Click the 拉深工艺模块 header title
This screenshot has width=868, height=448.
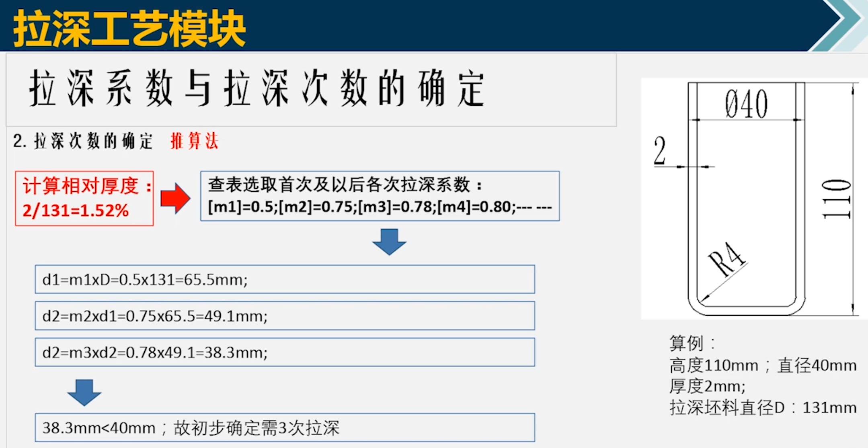(129, 28)
